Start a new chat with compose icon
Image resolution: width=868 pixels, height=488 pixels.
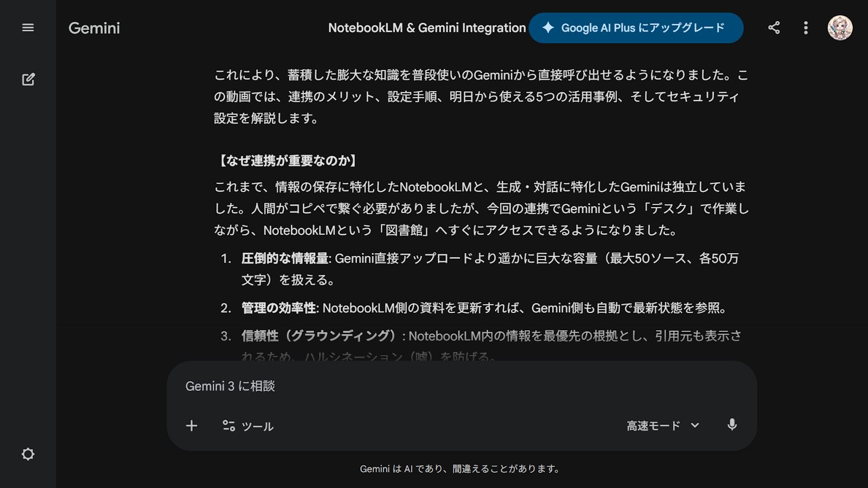(28, 79)
